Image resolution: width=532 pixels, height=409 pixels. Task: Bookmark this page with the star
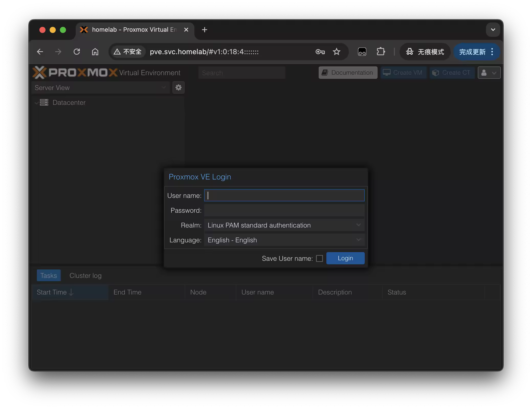tap(337, 52)
